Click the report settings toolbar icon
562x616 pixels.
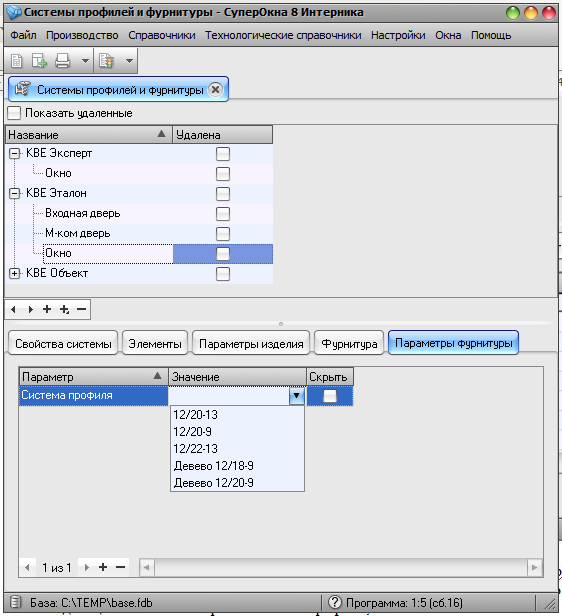[106, 61]
